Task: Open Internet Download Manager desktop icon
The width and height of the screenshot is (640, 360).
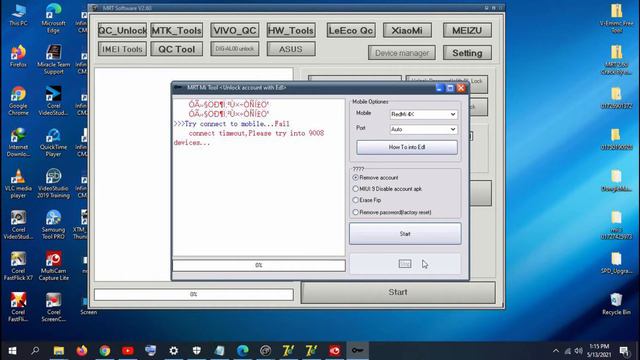Action: 18,142
